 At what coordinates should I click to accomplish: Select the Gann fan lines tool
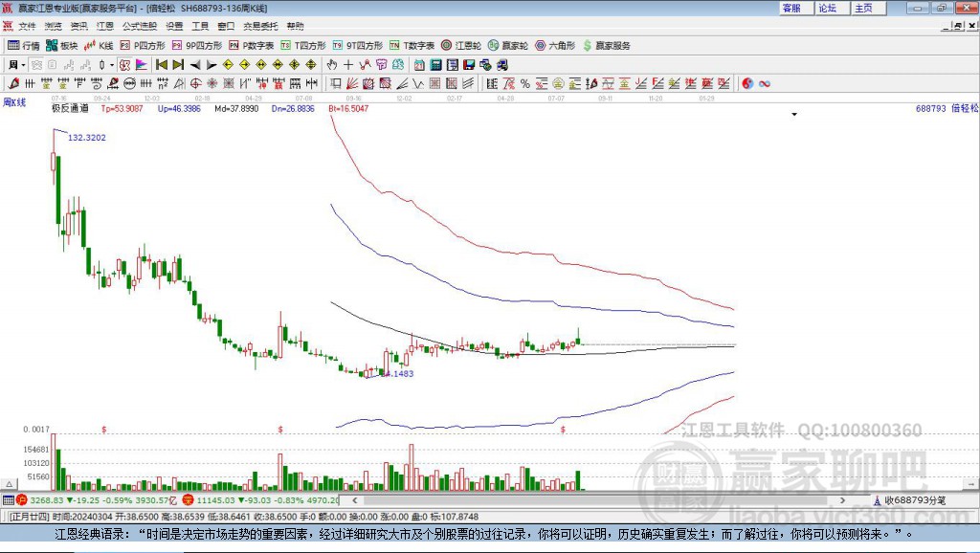coord(352,83)
